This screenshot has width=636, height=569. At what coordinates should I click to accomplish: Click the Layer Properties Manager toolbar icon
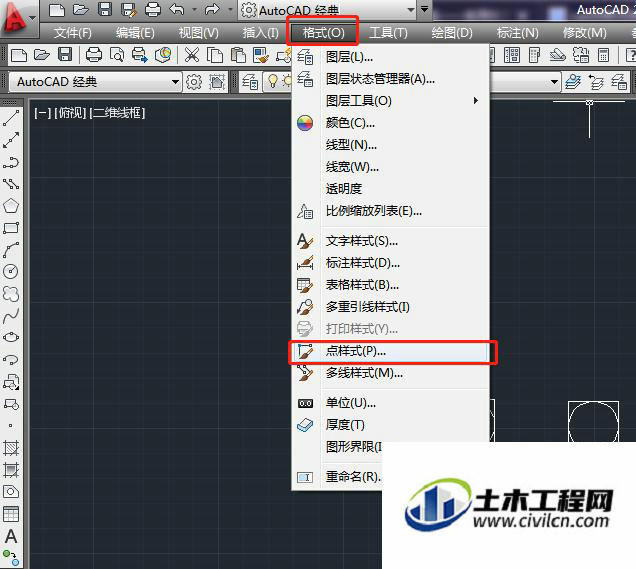pos(250,82)
